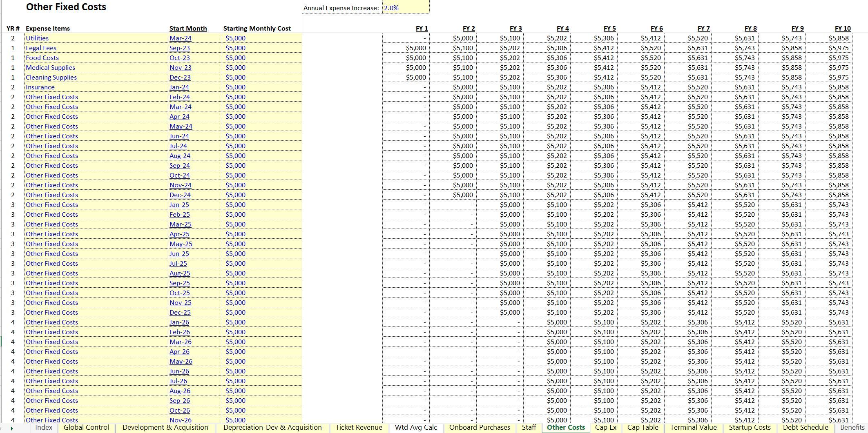The width and height of the screenshot is (868, 433).
Task: Click the Sep-23 start month cell
Action: [195, 48]
